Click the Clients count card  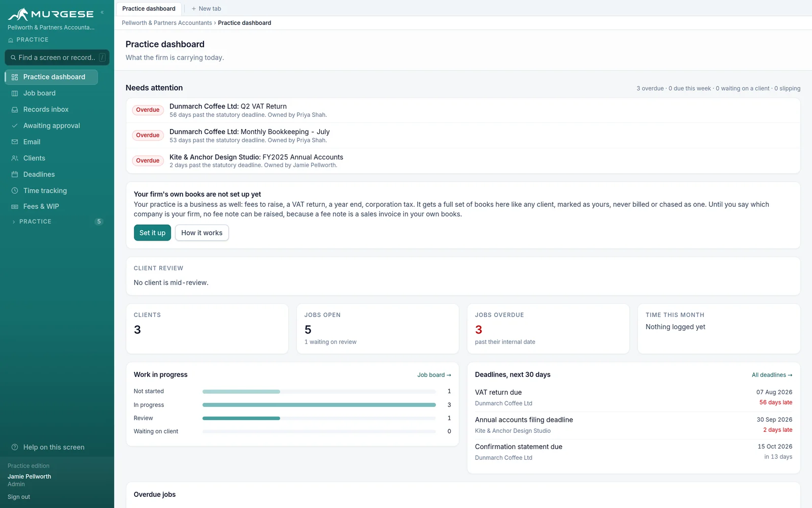point(207,329)
